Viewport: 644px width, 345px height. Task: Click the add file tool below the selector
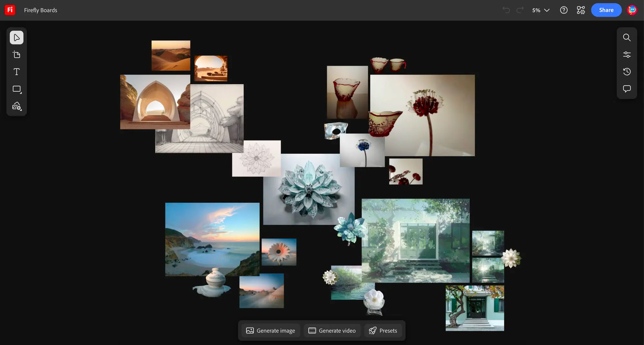16,54
